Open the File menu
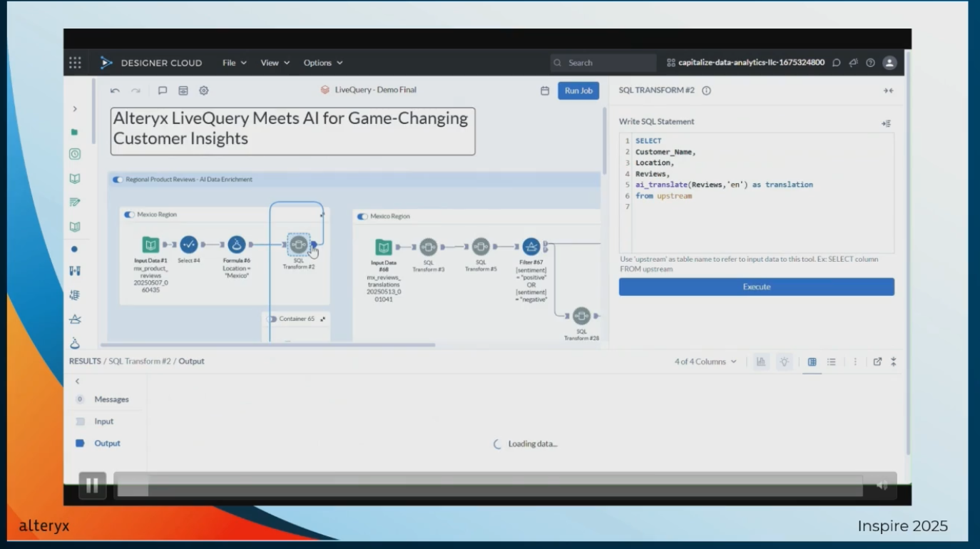Image resolution: width=980 pixels, height=549 pixels. click(x=234, y=63)
